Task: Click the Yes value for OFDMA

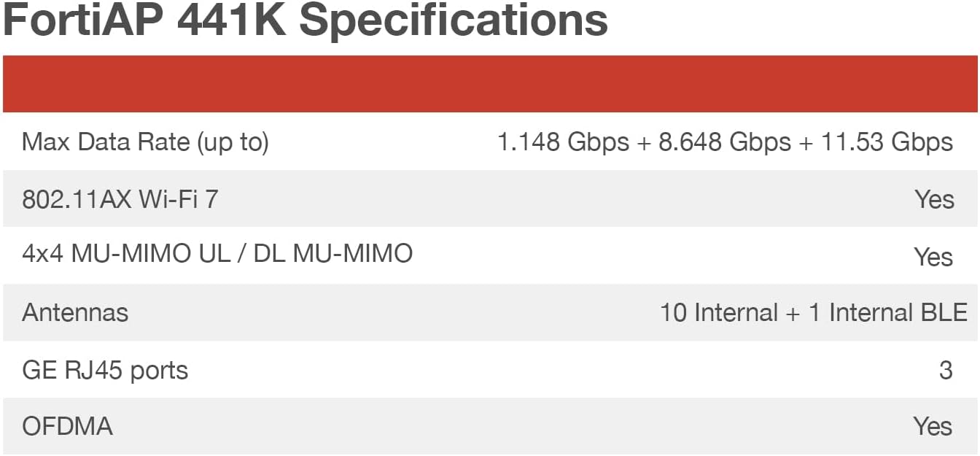Action: click(x=933, y=426)
